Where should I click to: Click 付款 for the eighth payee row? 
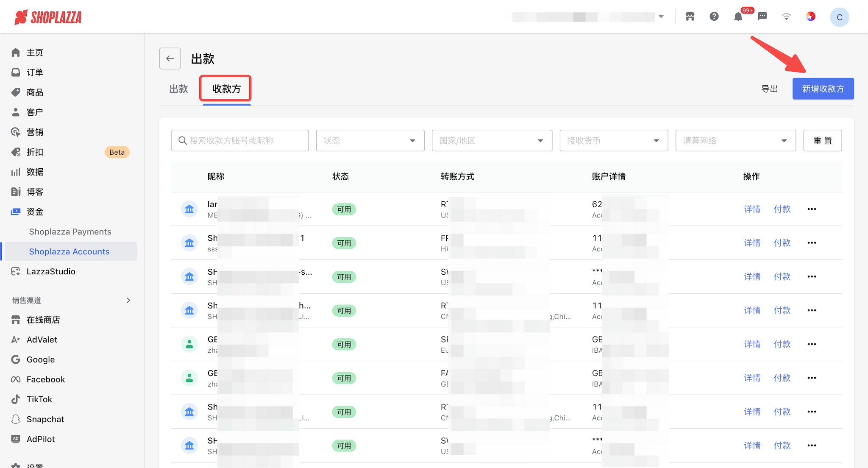tap(782, 446)
